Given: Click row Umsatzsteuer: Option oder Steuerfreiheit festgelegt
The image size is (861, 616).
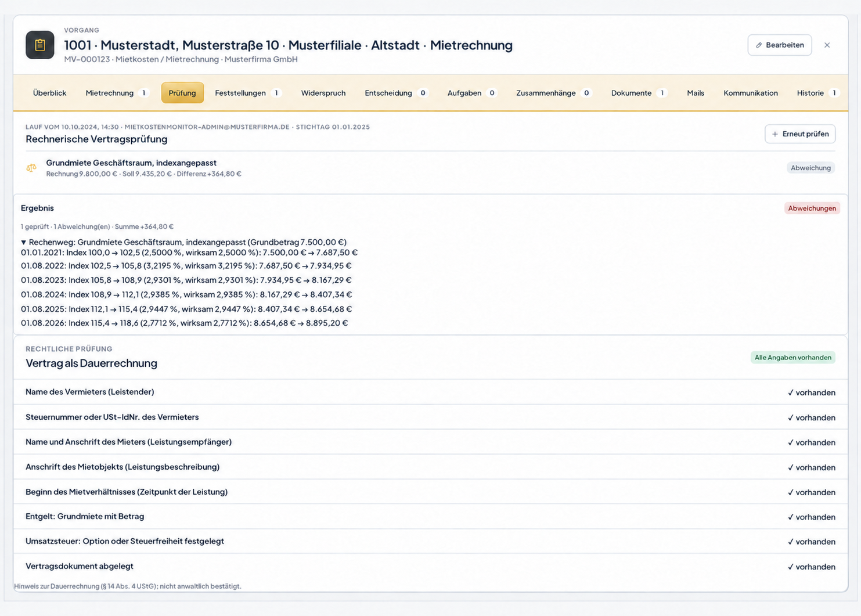Looking at the screenshot, I should pos(430,542).
